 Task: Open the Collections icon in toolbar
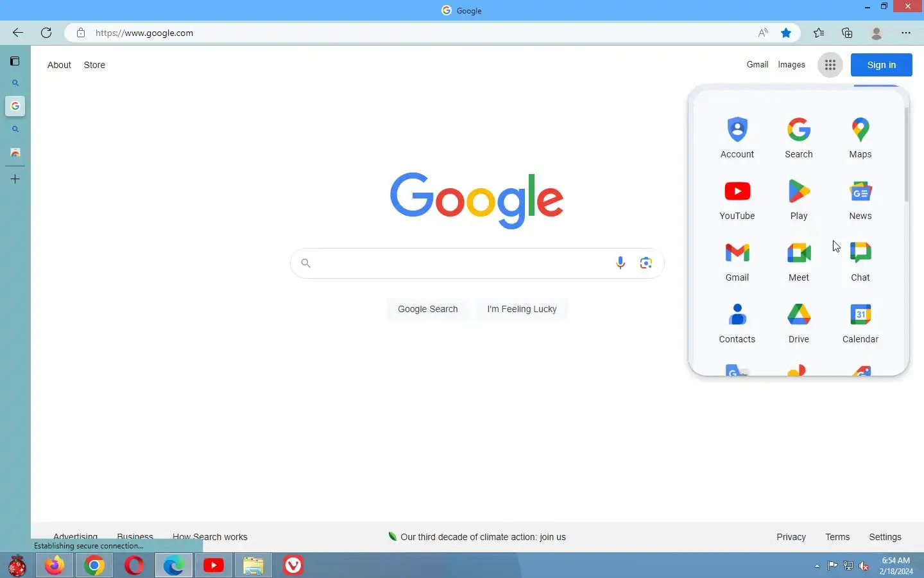coord(847,33)
